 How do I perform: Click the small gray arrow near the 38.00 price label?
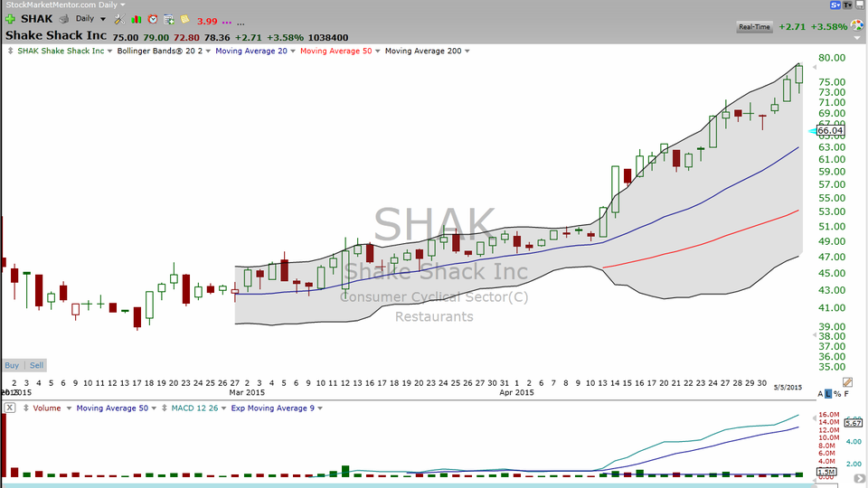click(x=815, y=335)
